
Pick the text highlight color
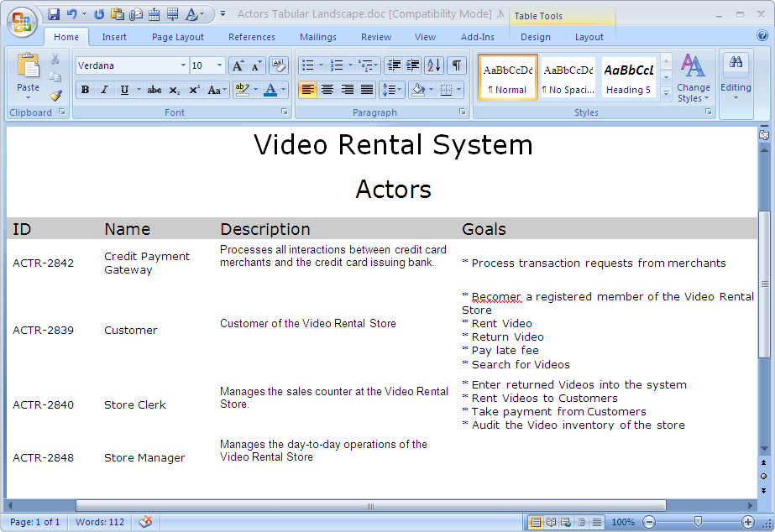point(242,90)
